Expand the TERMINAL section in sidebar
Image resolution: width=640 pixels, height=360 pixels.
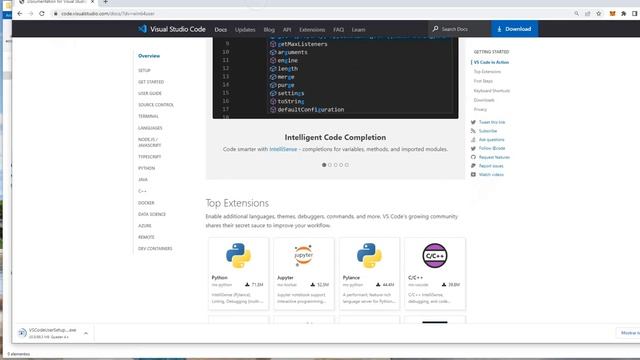[x=148, y=116]
